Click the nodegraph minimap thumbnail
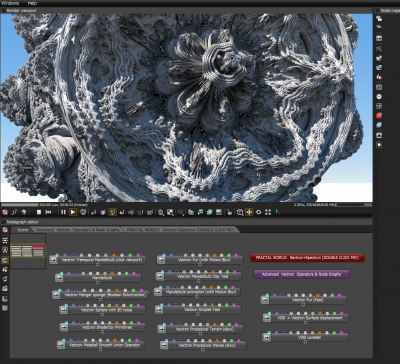Image resolution: width=400 pixels, height=364 pixels. (28, 251)
